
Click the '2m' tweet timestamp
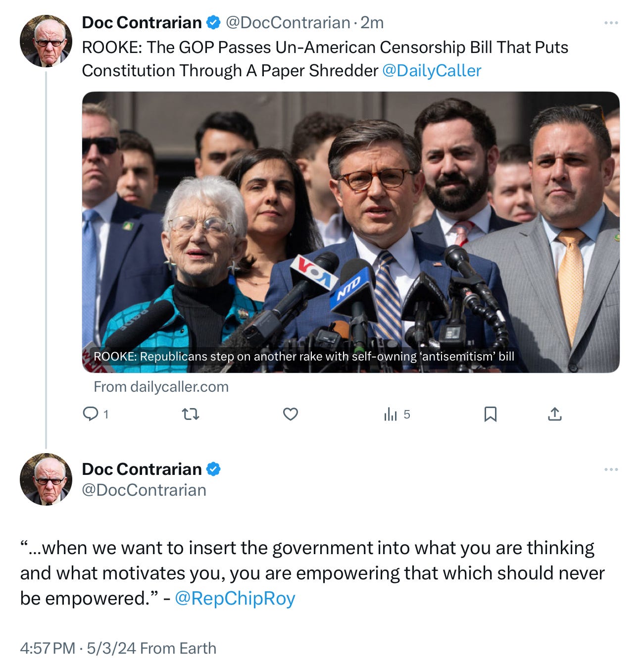(372, 23)
